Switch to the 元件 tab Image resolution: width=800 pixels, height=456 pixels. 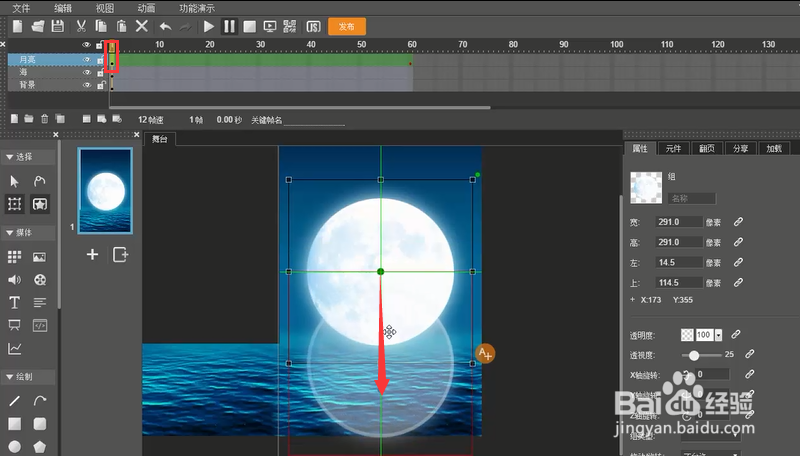673,148
